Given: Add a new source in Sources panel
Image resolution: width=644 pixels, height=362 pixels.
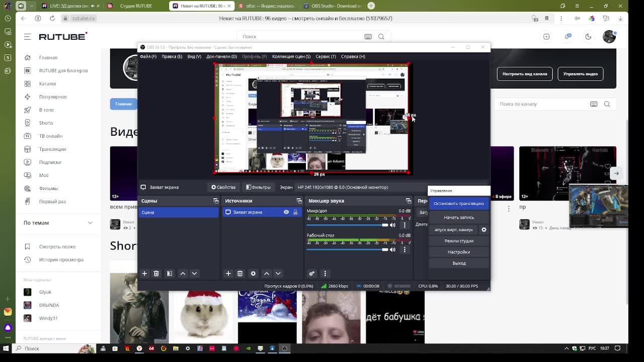Looking at the screenshot, I should [x=228, y=274].
